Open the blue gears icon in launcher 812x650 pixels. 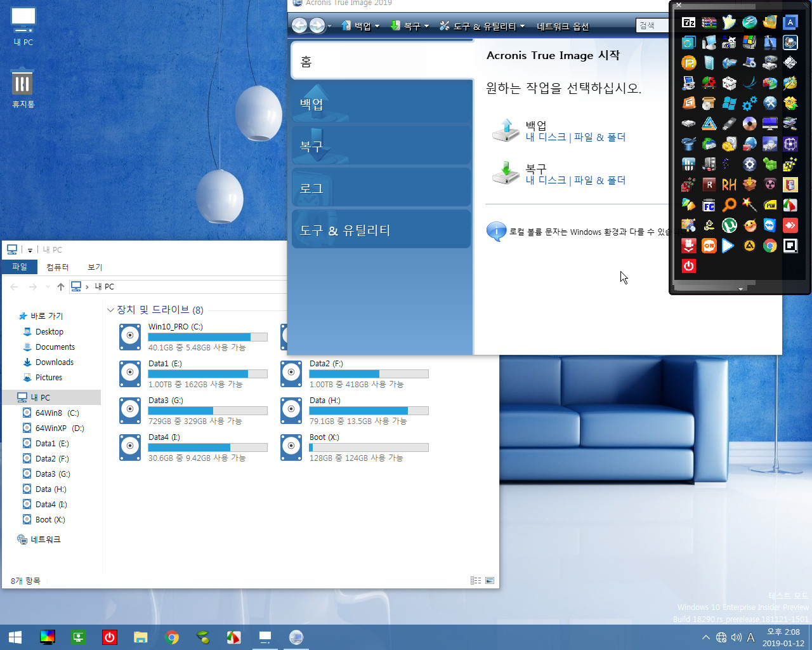[750, 103]
